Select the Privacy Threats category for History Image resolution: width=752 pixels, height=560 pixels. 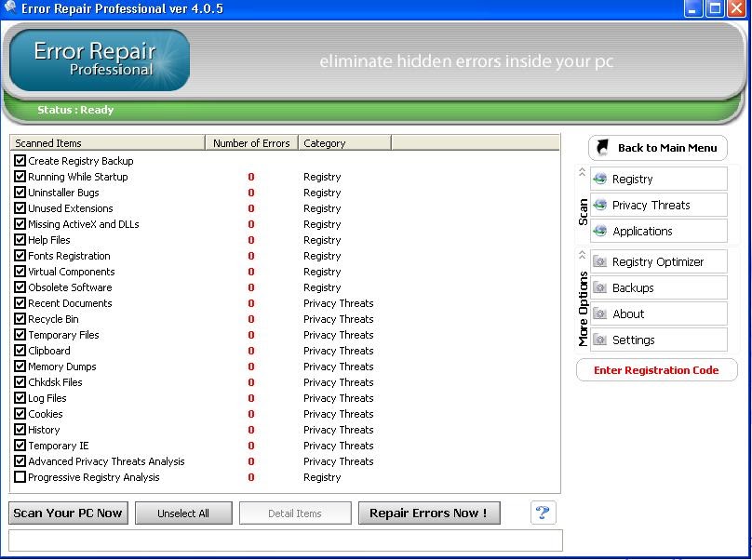coord(338,430)
